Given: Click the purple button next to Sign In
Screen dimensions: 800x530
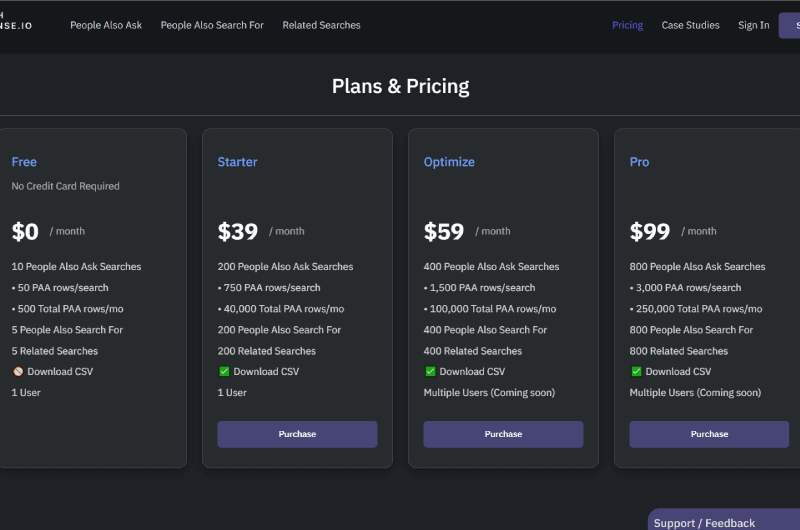Looking at the screenshot, I should click(x=789, y=26).
